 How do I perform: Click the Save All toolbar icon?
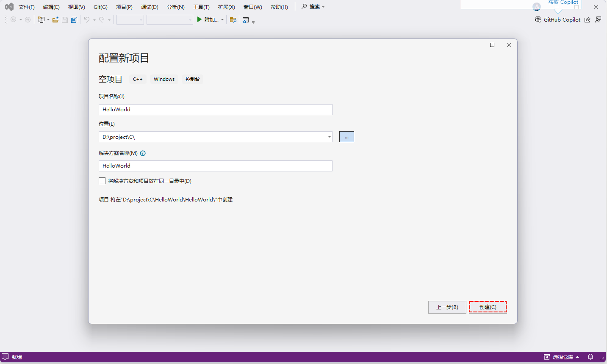tap(74, 20)
